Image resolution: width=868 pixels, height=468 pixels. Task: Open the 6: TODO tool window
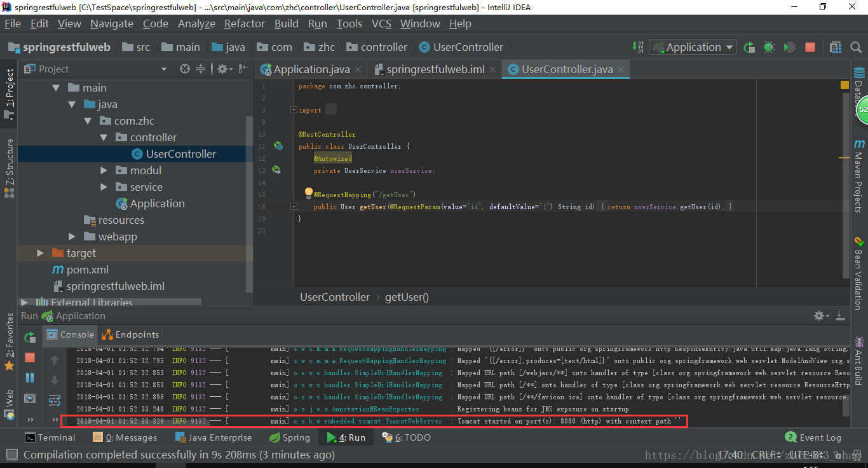coord(407,437)
